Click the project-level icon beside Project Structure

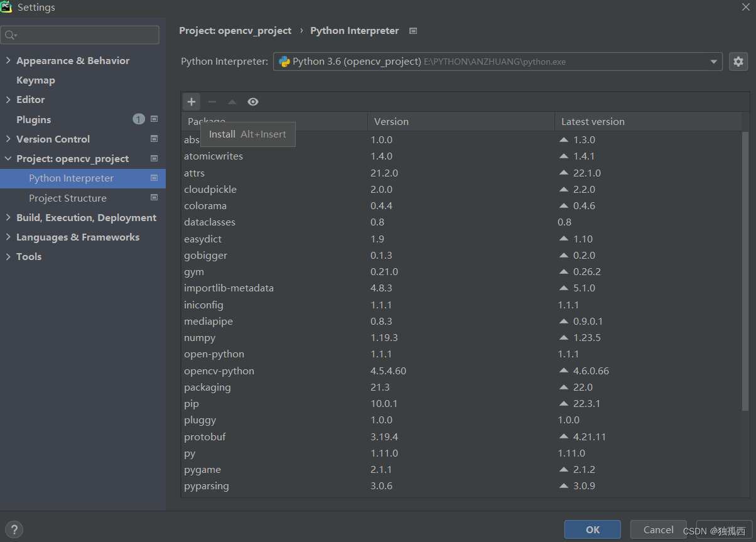pos(154,198)
